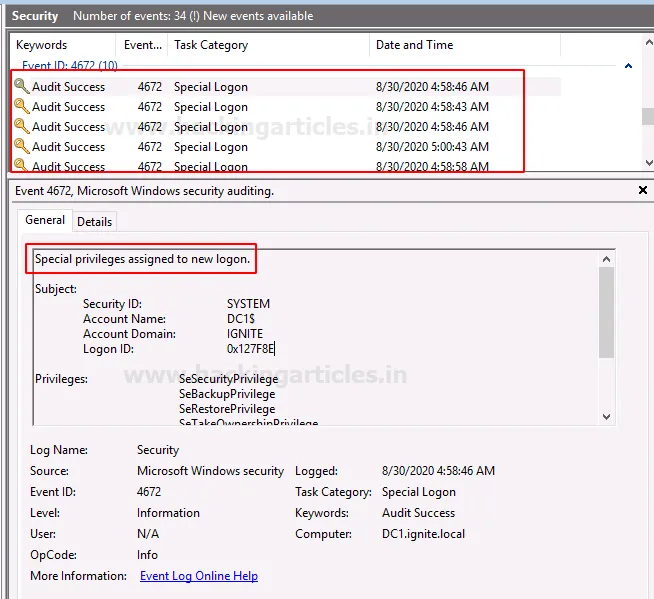This screenshot has height=599, width=654.
Task: Click the key icon of the highlighted top event row
Action: coord(22,87)
